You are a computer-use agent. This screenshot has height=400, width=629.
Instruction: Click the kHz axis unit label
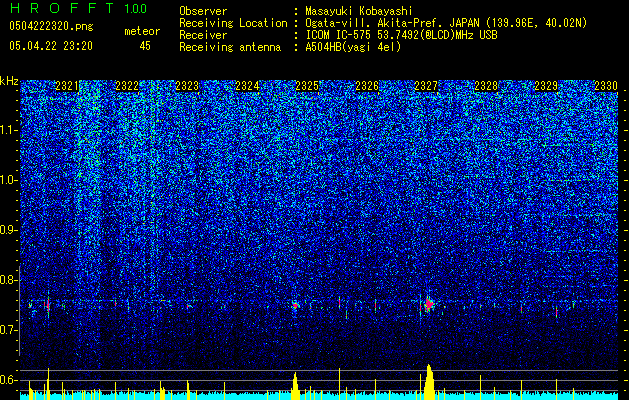pyautogui.click(x=9, y=81)
